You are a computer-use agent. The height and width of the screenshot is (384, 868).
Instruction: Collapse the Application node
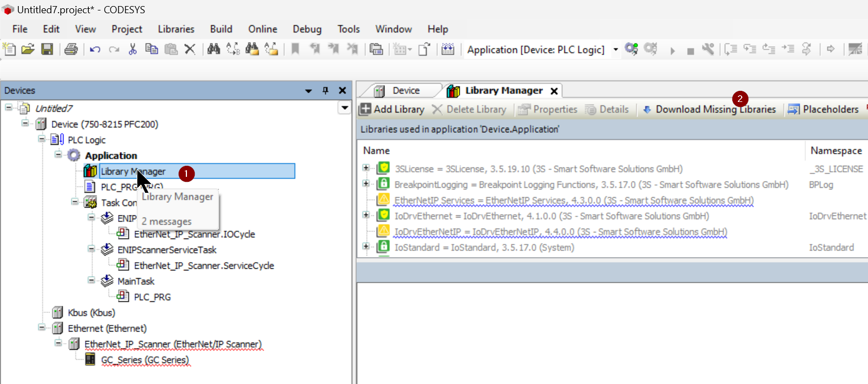pos(58,154)
